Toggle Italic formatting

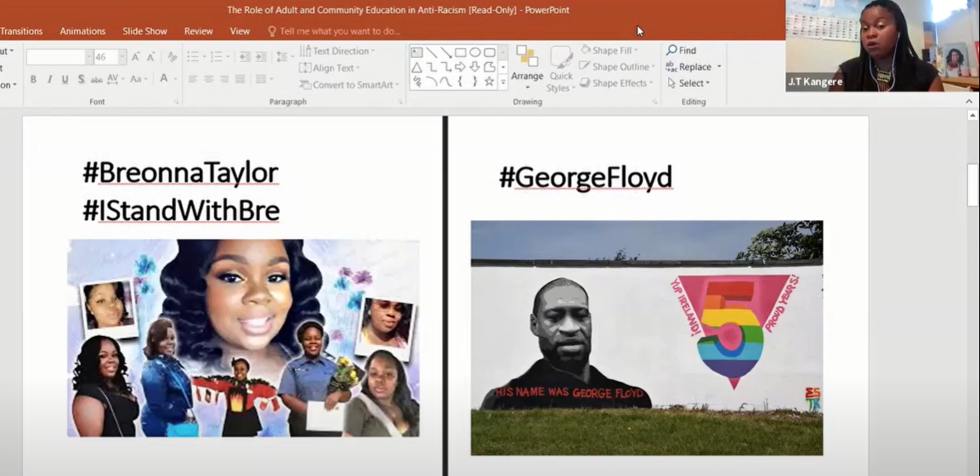(49, 79)
